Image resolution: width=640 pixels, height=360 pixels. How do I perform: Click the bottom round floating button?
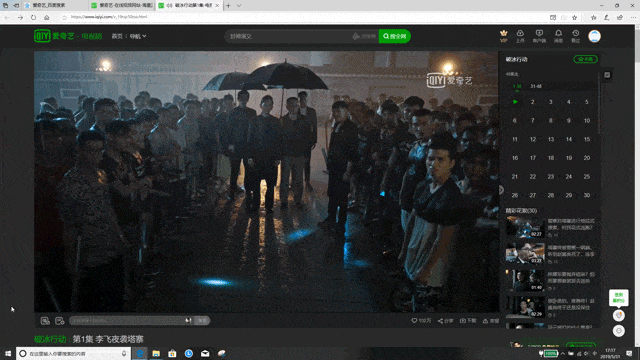click(x=619, y=331)
